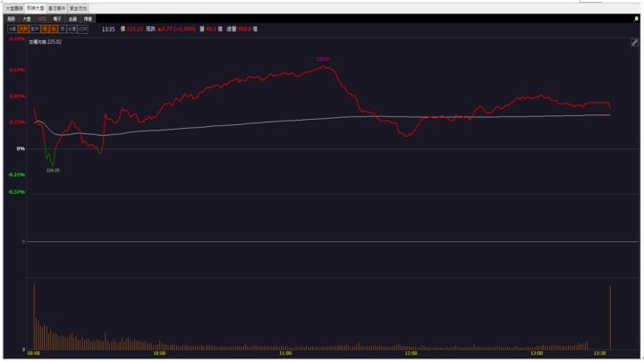Click the pencil edit icon above the chart

[x=634, y=42]
